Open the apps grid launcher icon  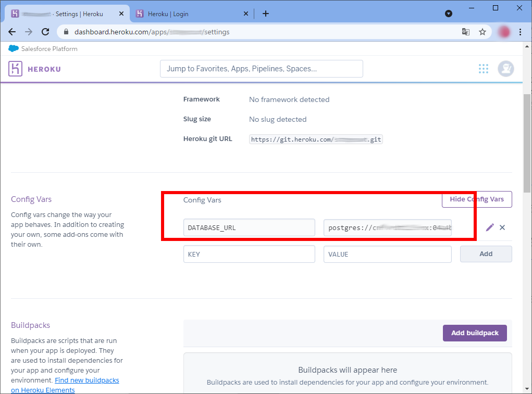tap(484, 69)
